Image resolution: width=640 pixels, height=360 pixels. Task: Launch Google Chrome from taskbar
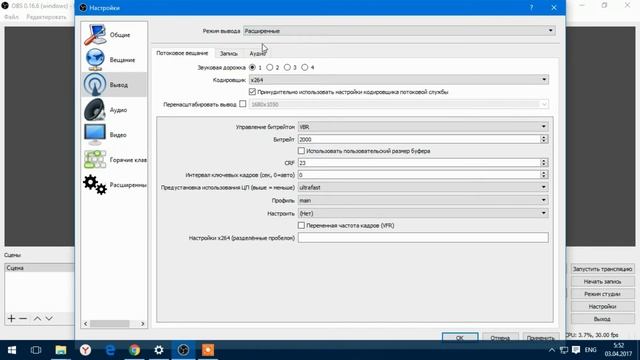pos(134,350)
